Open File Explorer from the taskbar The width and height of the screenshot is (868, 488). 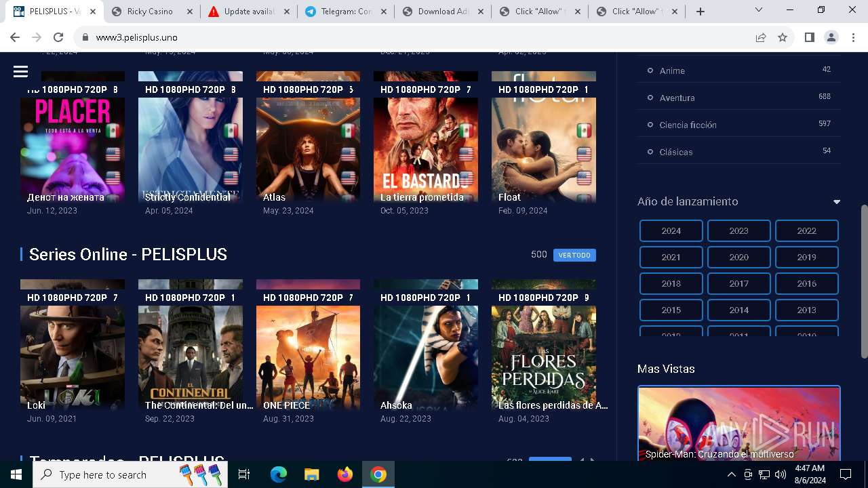click(x=311, y=474)
